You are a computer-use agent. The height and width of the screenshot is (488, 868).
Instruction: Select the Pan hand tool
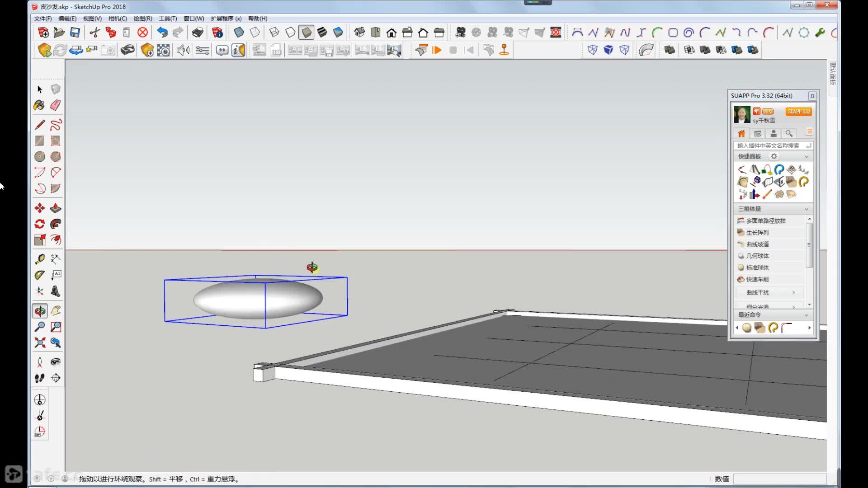(x=56, y=311)
